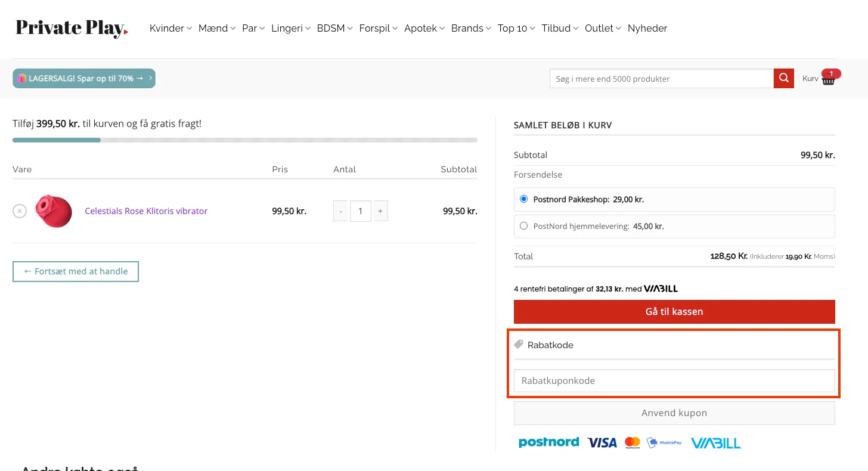The height and width of the screenshot is (471, 868).
Task: Click the minus quantity button
Action: tap(340, 211)
